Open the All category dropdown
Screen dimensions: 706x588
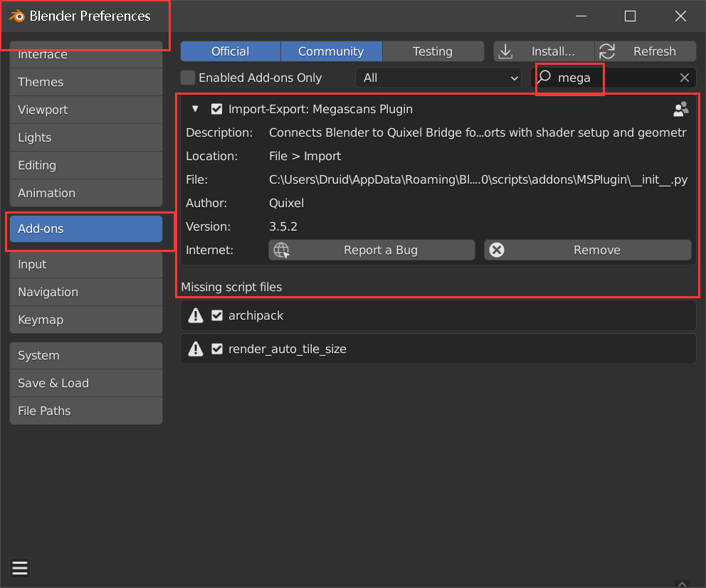438,78
